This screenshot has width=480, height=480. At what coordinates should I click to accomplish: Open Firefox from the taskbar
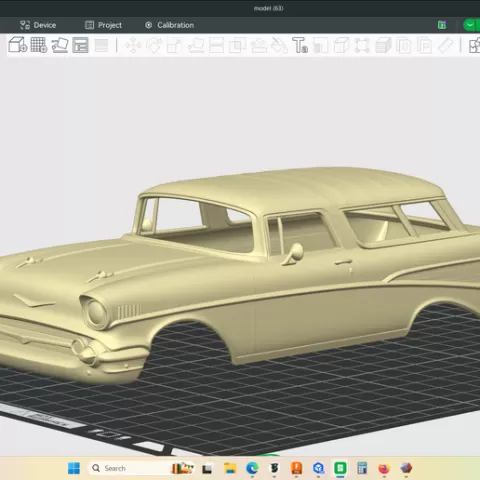(x=384, y=468)
